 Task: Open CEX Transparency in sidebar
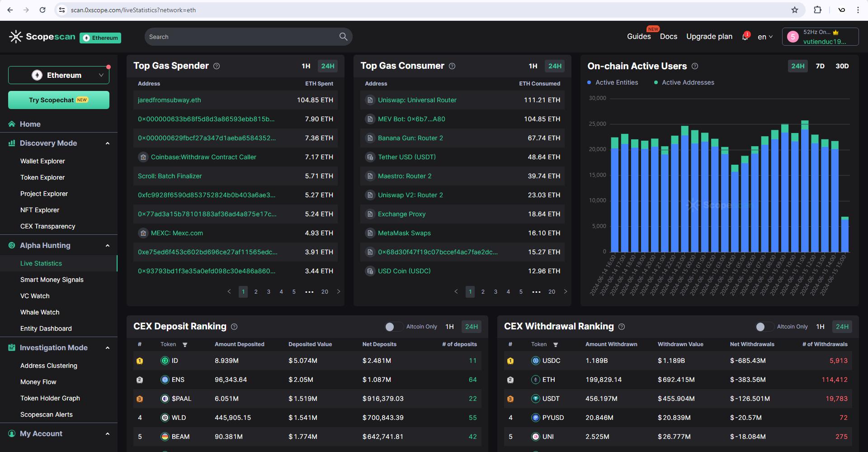47,226
